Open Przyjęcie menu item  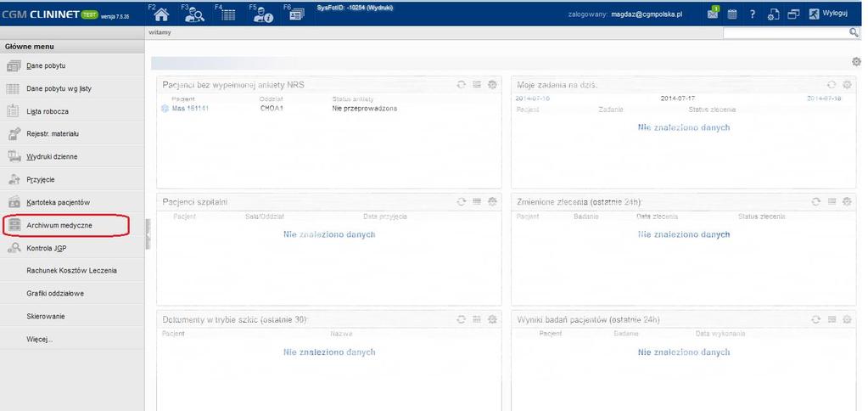72,179
